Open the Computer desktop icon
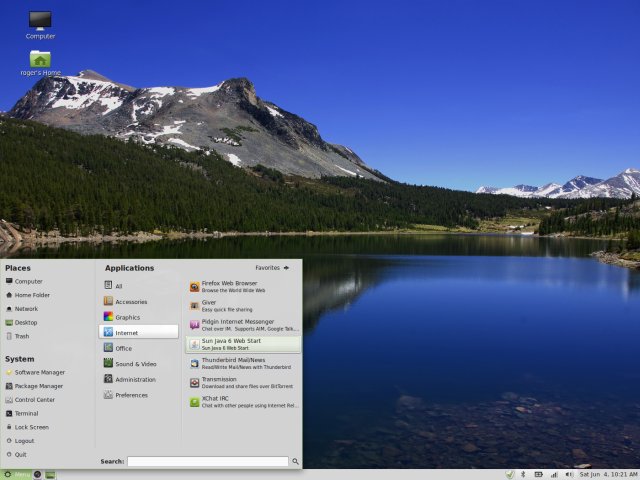Screen dimensions: 640x480 click(x=40, y=24)
